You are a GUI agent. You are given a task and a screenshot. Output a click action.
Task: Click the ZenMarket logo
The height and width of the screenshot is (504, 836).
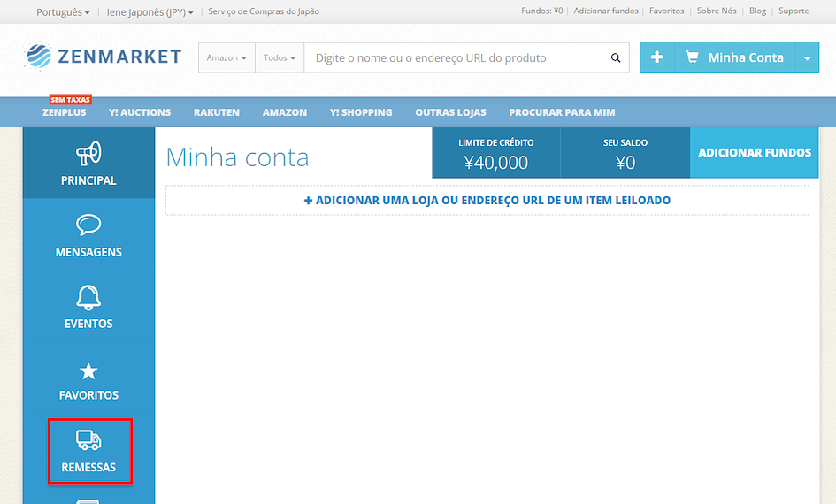tap(104, 56)
